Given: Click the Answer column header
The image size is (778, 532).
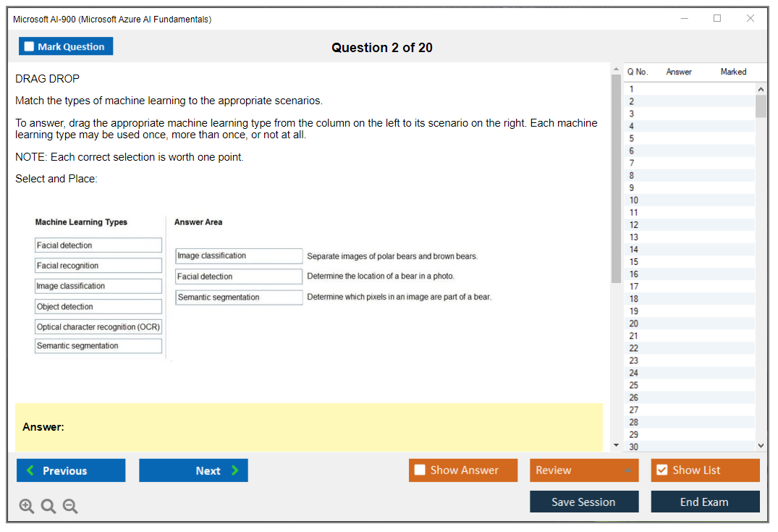Looking at the screenshot, I should 678,72.
